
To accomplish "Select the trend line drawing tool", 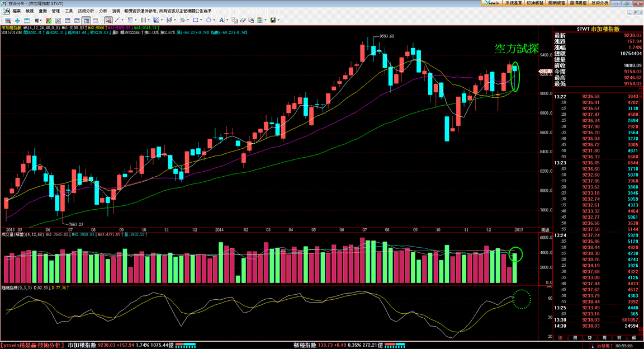I will coord(117,20).
